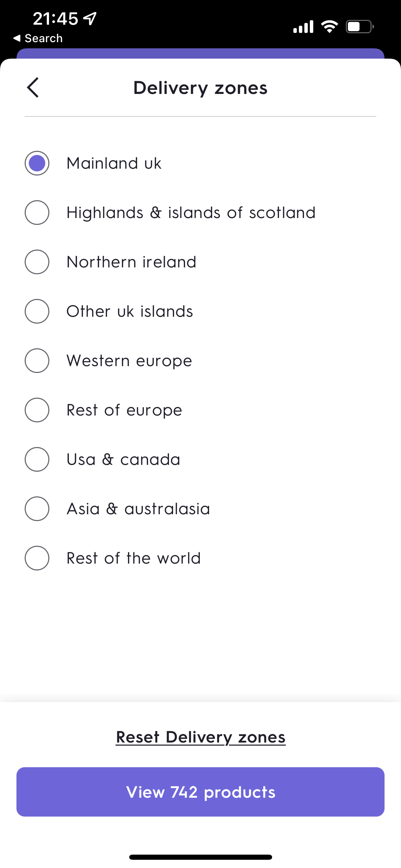Image resolution: width=401 pixels, height=868 pixels.
Task: Tap the battery indicator icon
Action: [x=360, y=26]
